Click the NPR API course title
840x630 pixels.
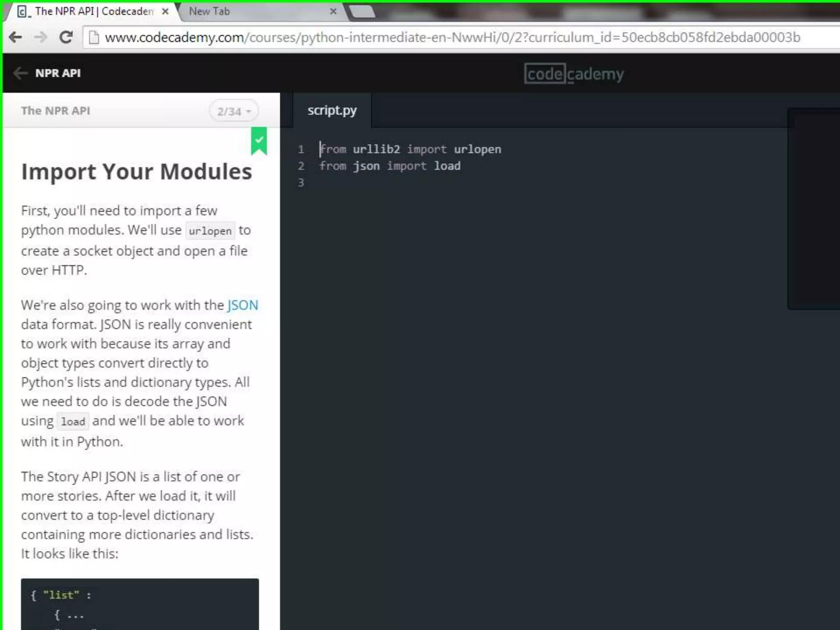click(58, 73)
